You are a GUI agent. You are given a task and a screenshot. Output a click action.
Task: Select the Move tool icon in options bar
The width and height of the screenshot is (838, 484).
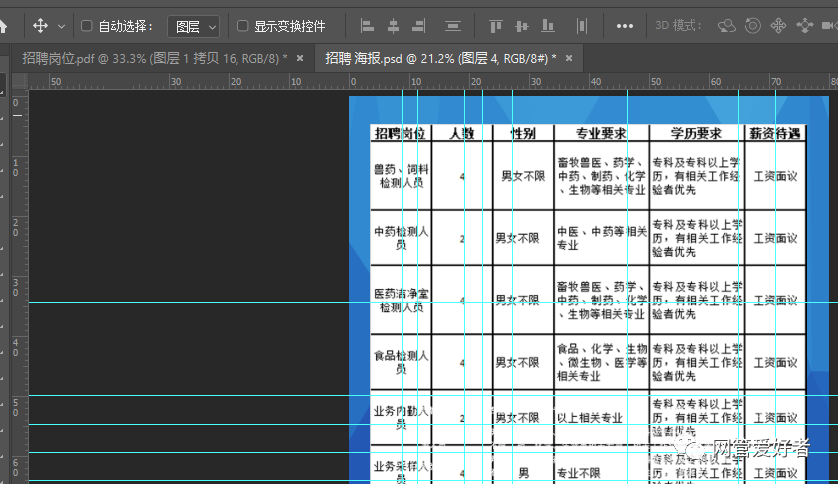point(41,26)
